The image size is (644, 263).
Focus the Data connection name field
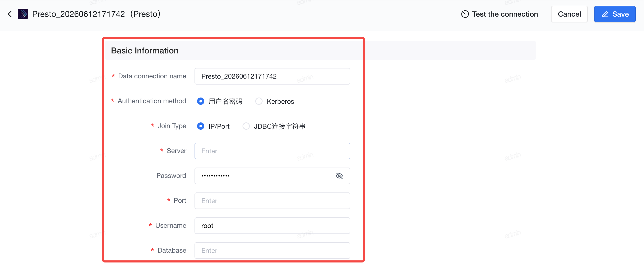click(272, 76)
